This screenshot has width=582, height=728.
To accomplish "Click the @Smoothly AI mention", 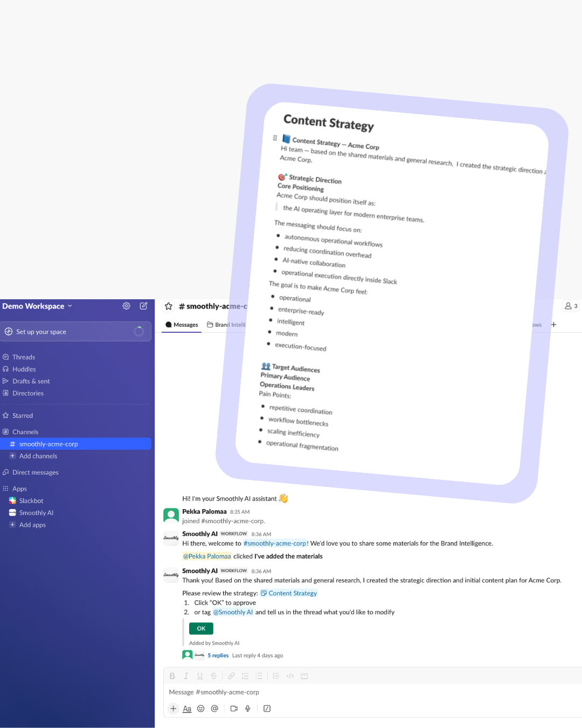I will [233, 612].
